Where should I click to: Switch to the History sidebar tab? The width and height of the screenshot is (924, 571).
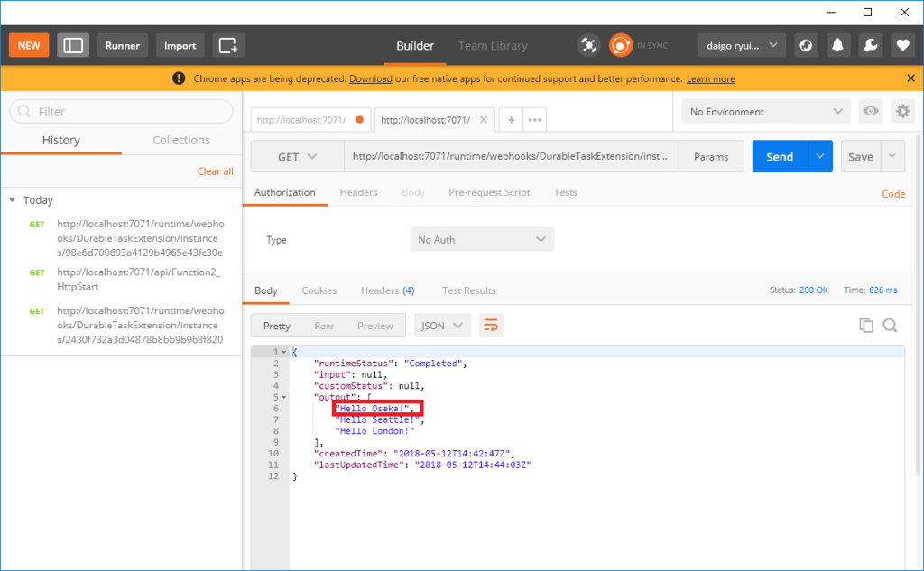(x=60, y=140)
